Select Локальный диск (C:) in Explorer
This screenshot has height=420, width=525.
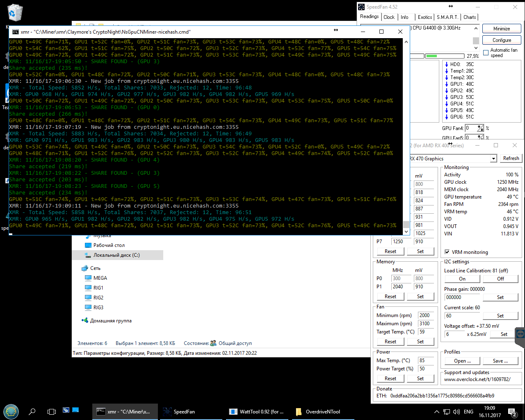click(x=118, y=255)
